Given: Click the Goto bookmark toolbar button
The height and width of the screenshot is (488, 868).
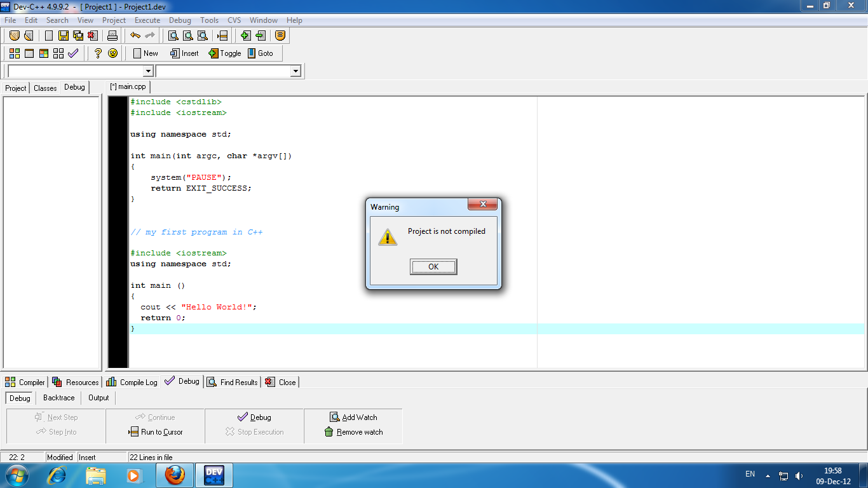Looking at the screenshot, I should coord(261,53).
